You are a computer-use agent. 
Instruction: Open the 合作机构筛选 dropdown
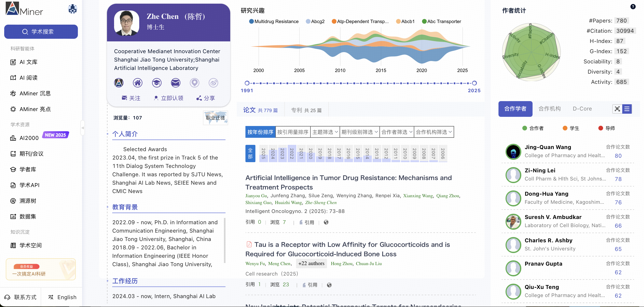(x=434, y=132)
